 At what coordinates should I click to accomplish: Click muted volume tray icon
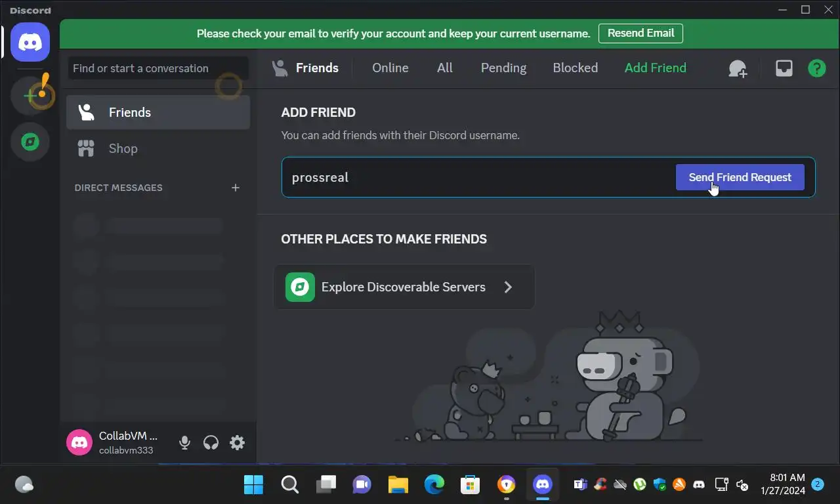pyautogui.click(x=742, y=485)
